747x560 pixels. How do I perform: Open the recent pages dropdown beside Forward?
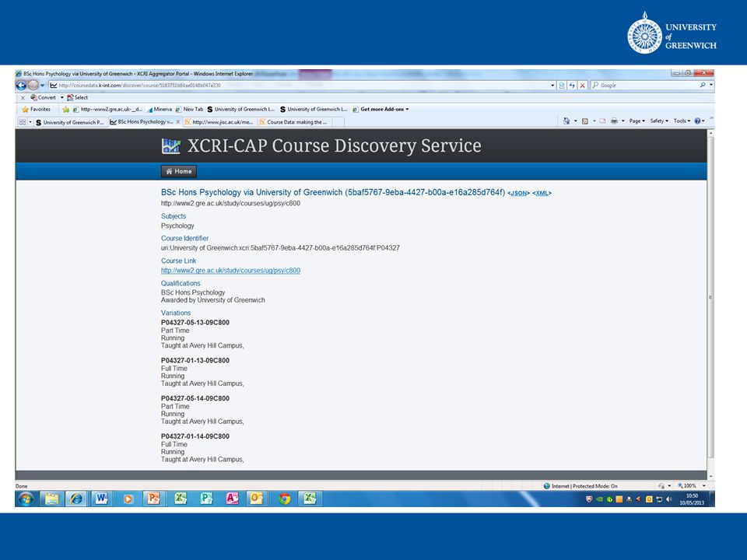tap(42, 86)
